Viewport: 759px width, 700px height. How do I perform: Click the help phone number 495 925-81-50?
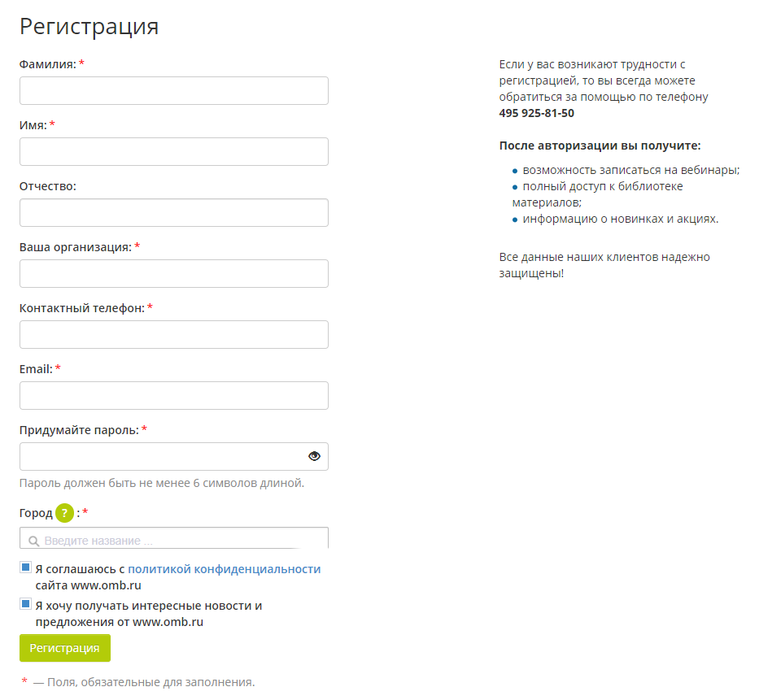point(536,113)
